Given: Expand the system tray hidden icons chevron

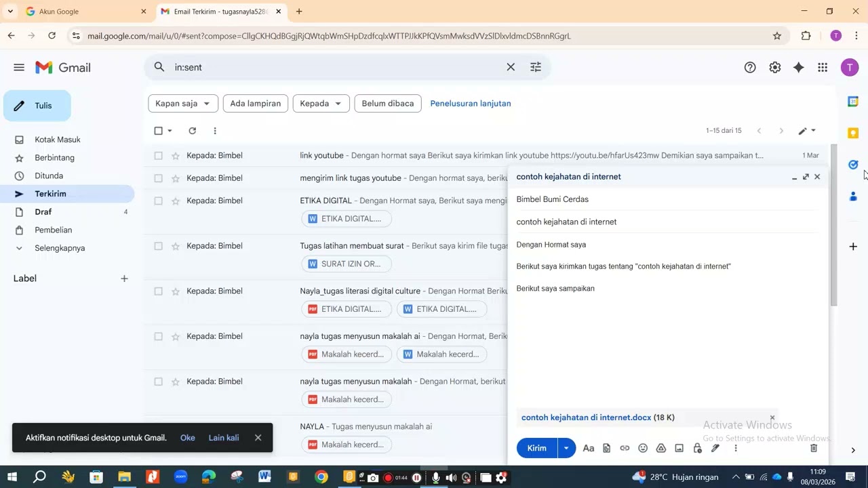Looking at the screenshot, I should (736, 477).
